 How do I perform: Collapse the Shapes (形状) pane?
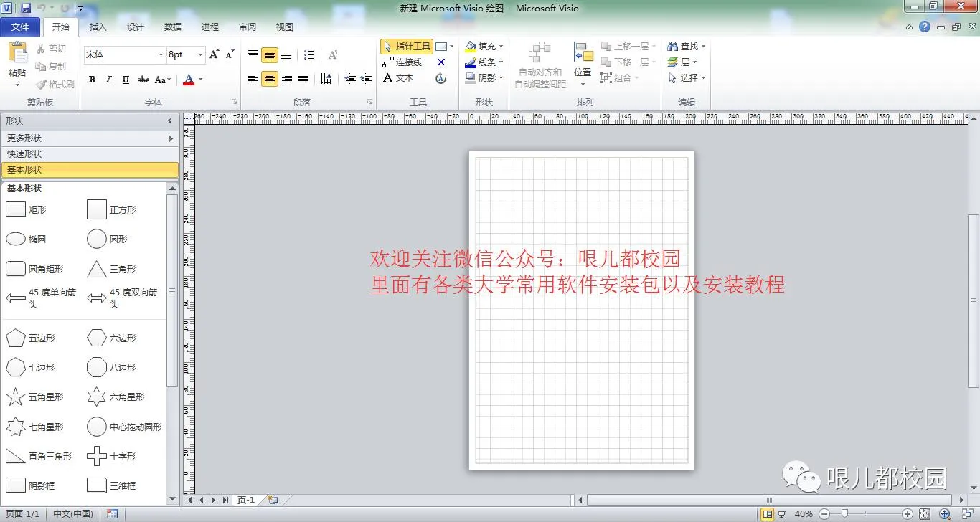170,121
